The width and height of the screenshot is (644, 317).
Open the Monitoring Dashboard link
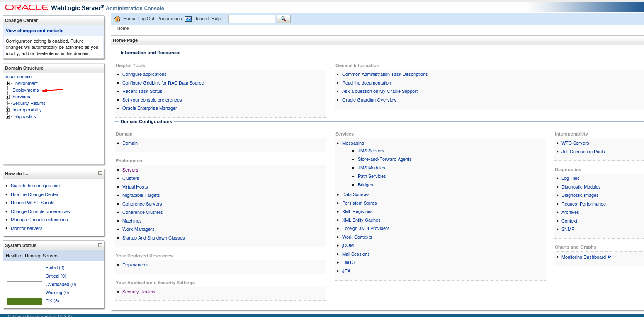click(583, 257)
